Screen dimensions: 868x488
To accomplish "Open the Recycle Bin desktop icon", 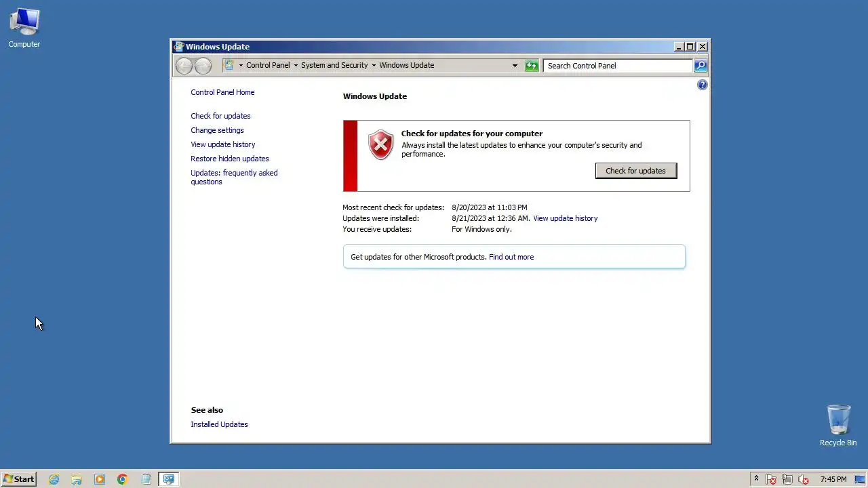I will point(838,426).
